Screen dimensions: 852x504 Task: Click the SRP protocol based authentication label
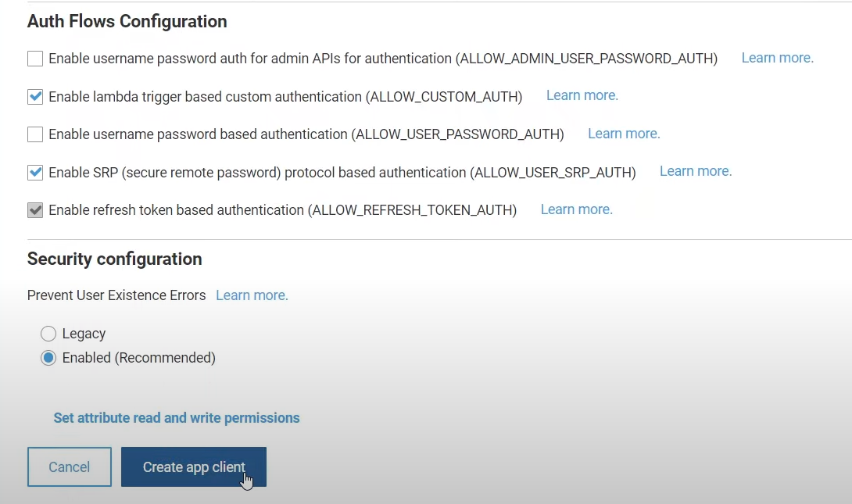tap(342, 173)
